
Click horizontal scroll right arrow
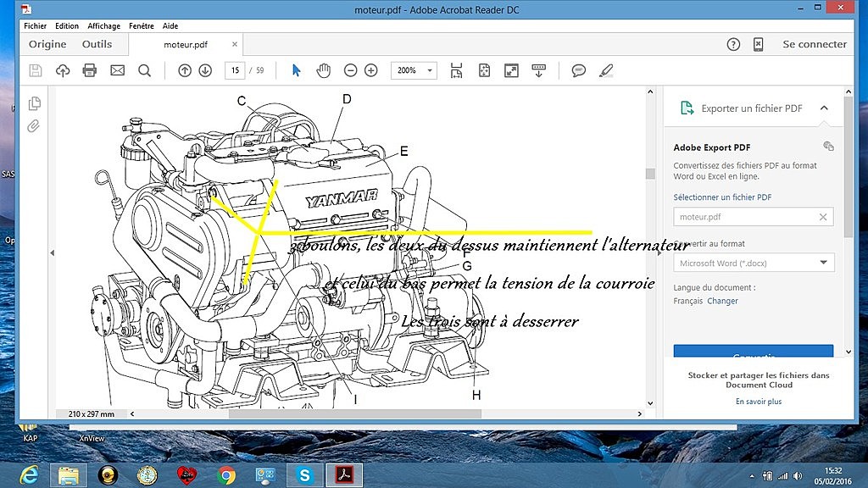[x=640, y=413]
